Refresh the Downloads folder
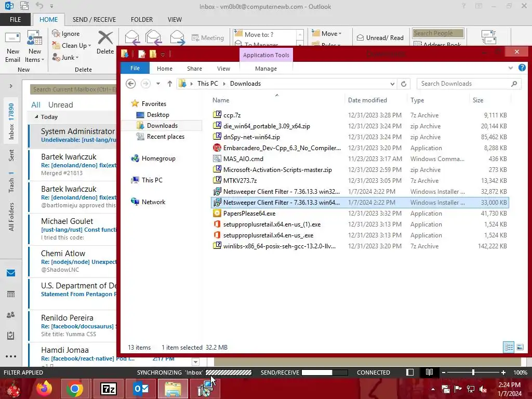This screenshot has width=532, height=399. [404, 84]
